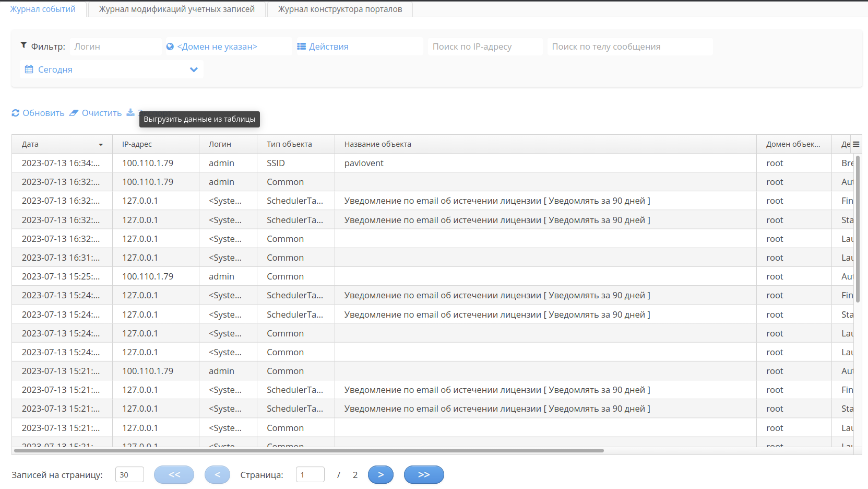Click the globe icon in domain filter
The width and height of the screenshot is (868, 489).
coord(170,46)
